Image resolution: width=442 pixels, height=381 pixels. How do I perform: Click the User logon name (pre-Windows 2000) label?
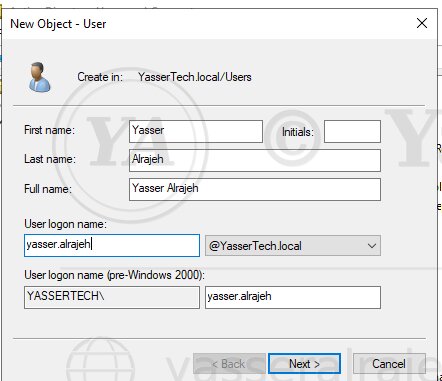115,275
